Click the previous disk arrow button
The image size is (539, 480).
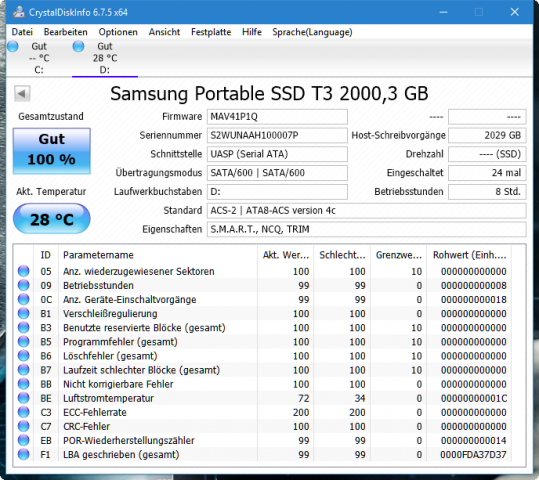click(22, 94)
